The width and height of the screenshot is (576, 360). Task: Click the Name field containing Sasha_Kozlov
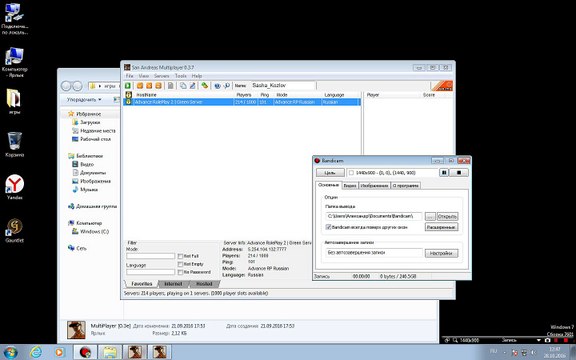pyautogui.click(x=283, y=85)
